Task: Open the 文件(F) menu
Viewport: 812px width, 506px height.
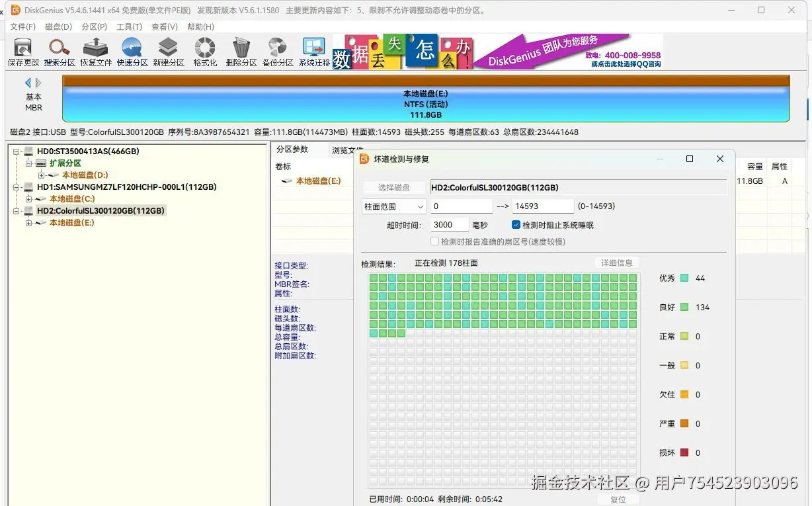Action: tap(22, 27)
